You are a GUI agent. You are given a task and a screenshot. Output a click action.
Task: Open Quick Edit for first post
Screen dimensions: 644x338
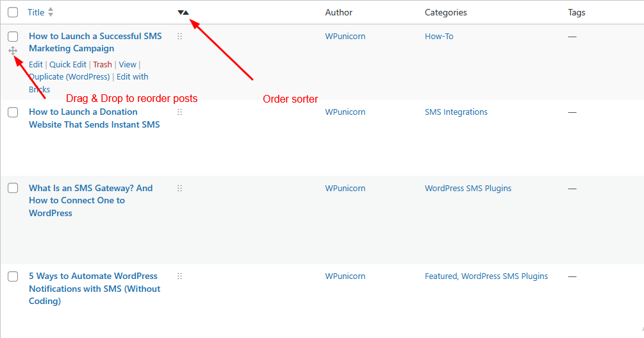coord(68,64)
